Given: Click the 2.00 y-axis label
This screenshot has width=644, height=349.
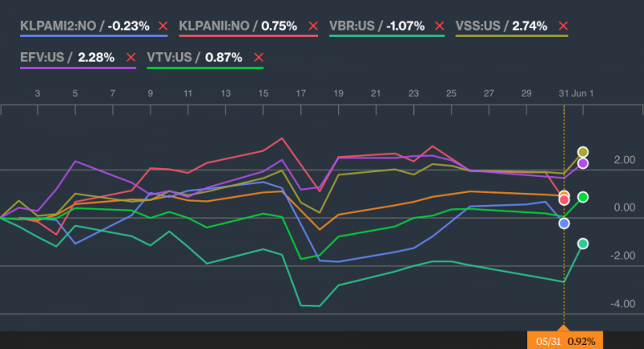Looking at the screenshot, I should click(625, 160).
